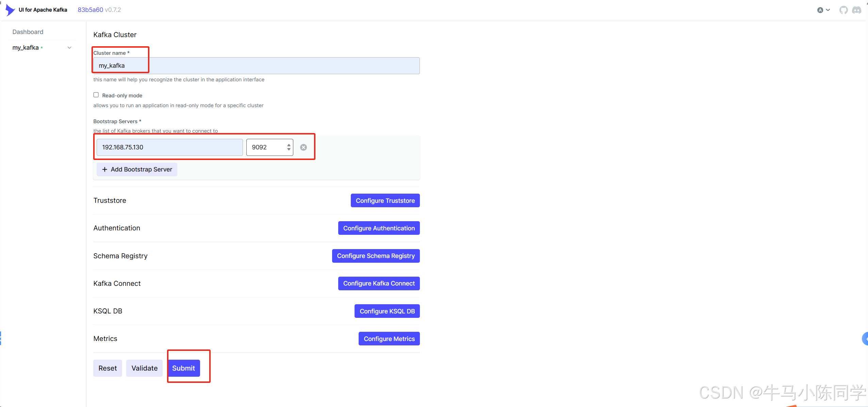Viewport: 868px width, 407px height.
Task: Click the v0.7.2 version text
Action: pos(113,10)
